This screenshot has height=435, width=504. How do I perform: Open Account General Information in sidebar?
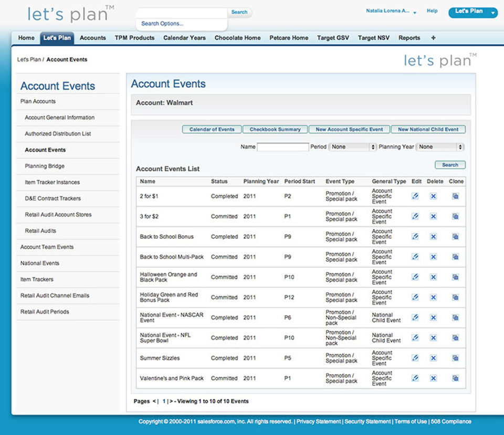(x=60, y=118)
